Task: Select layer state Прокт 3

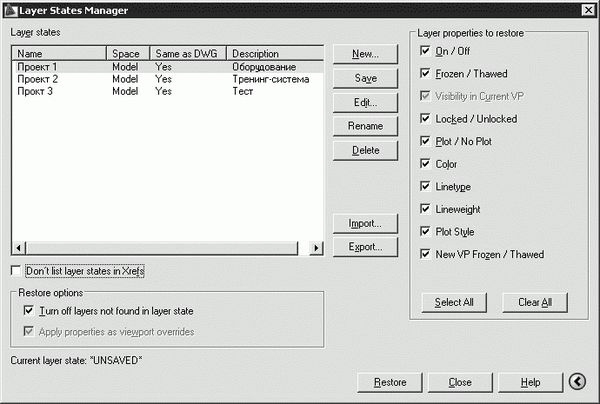Action: [35, 91]
